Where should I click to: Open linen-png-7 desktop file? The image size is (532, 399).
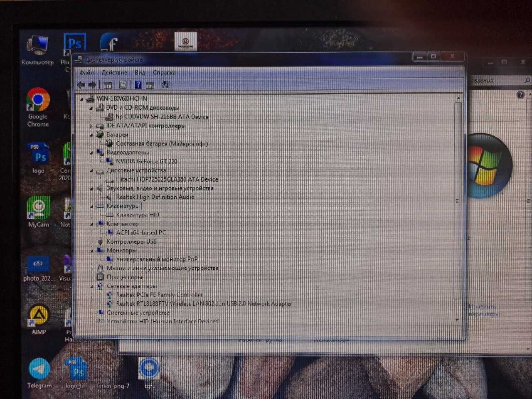113,386
